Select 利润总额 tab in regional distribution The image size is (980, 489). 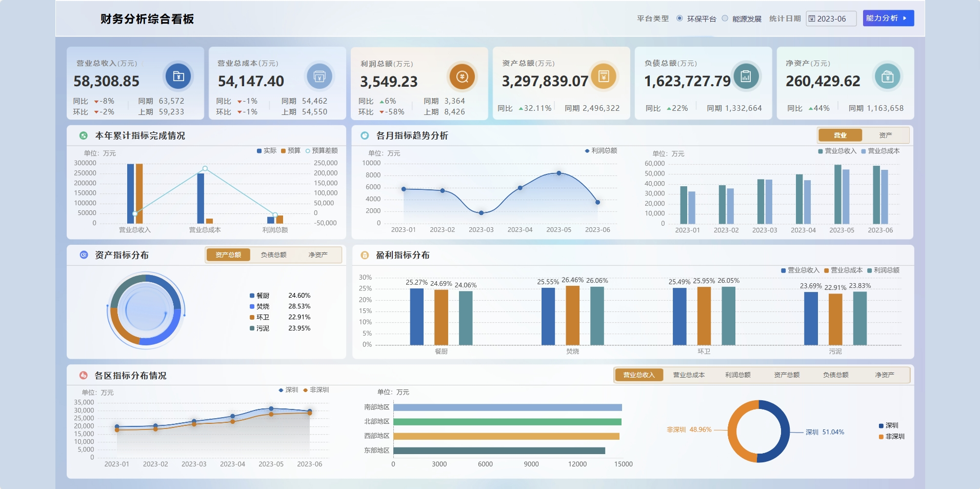pos(738,375)
